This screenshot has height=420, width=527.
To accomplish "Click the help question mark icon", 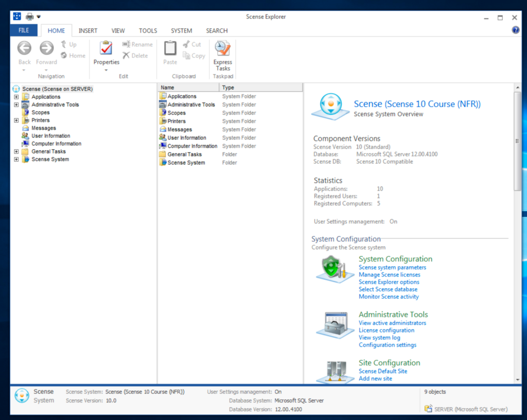I will 515,30.
